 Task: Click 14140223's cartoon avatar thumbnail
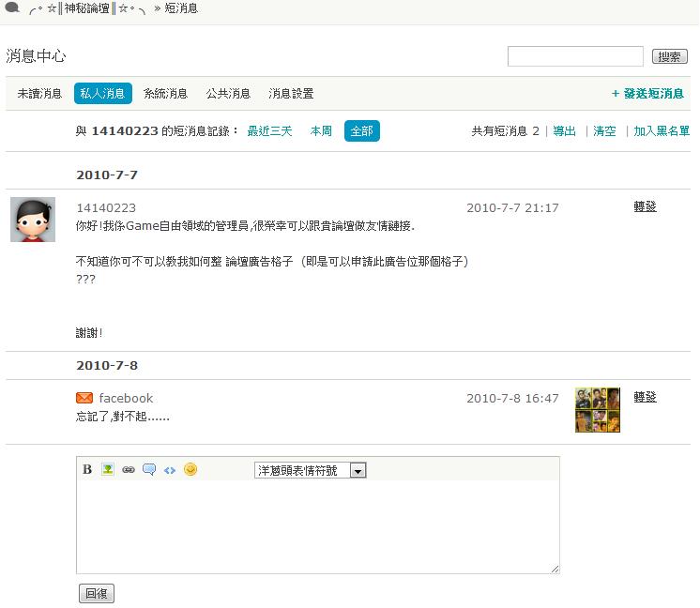tap(33, 220)
